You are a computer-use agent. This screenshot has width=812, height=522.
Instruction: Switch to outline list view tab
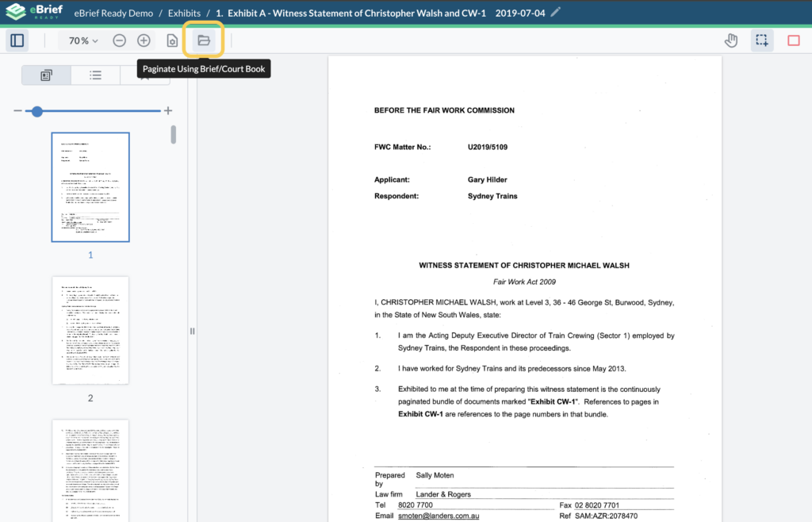(x=95, y=75)
